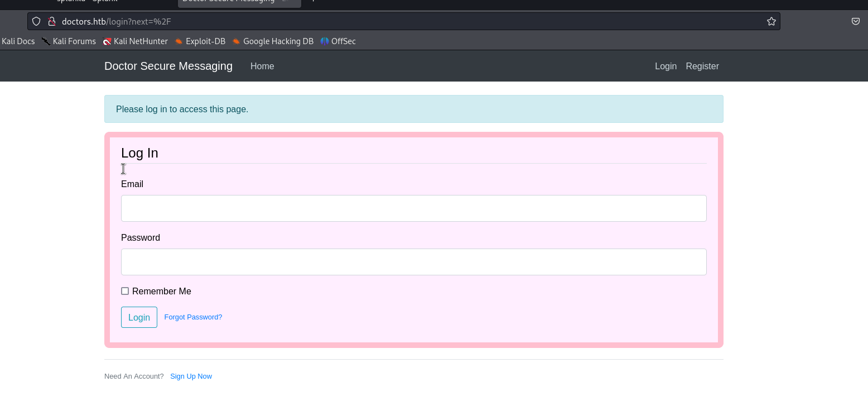Focus the Password input field

413,262
